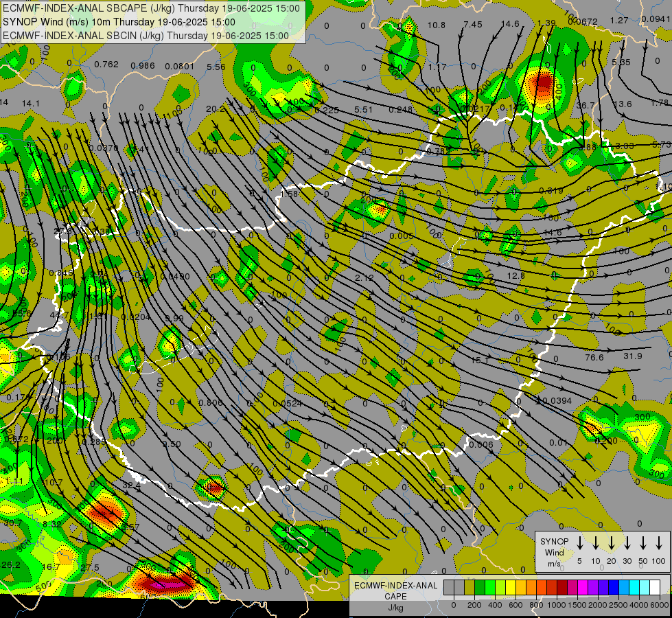The width and height of the screenshot is (672, 618).
Task: Click the map value 32.4
Action: [131, 486]
